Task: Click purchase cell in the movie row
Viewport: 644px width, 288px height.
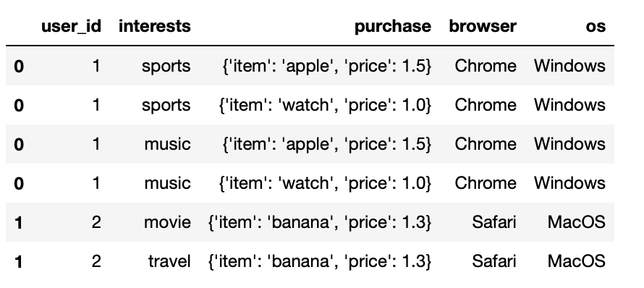Action: point(320,222)
